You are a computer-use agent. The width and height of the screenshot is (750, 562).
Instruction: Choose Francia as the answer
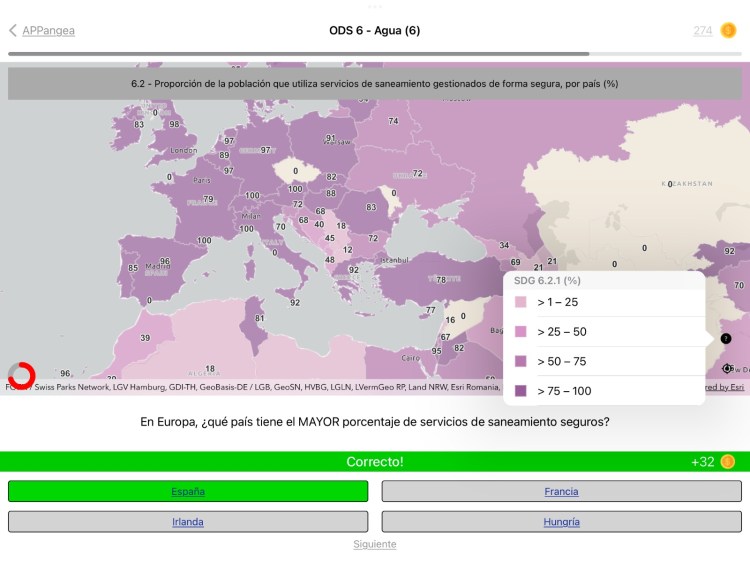tap(561, 491)
